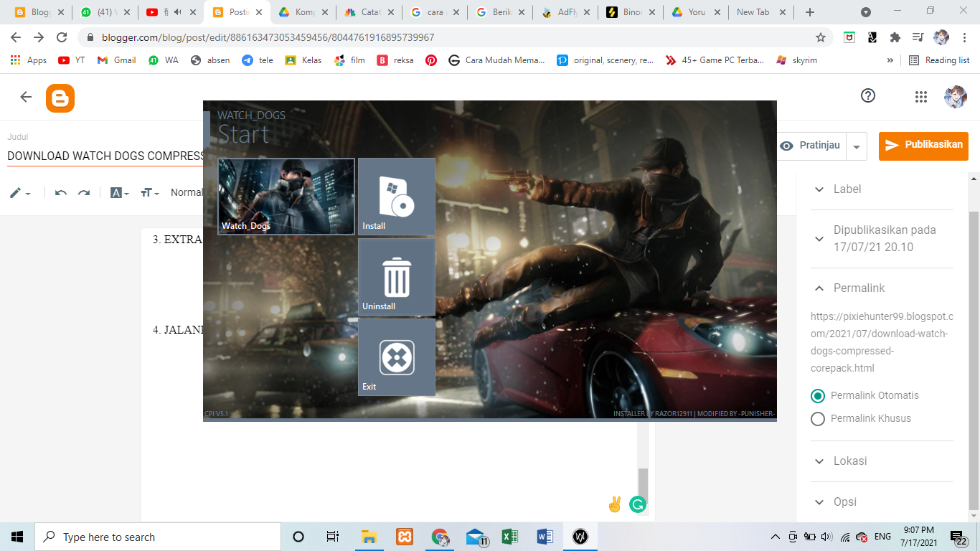Click the Uninstall trash can tile
Viewport: 980px width, 551px height.
tap(397, 277)
